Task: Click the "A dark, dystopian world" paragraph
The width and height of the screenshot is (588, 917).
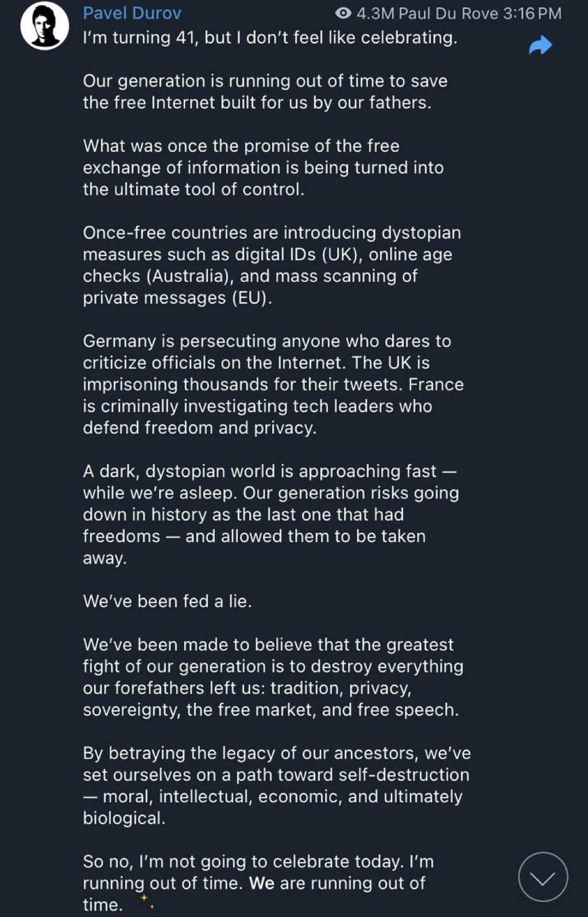Action: [x=270, y=514]
